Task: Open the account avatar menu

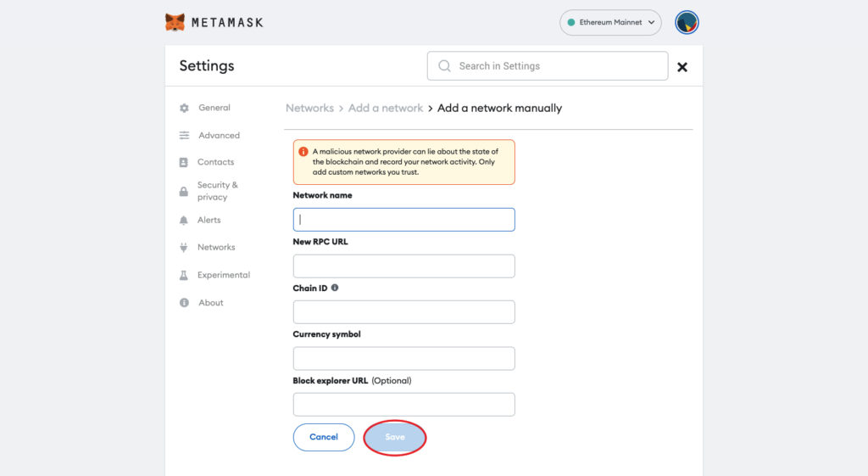Action: pos(687,23)
